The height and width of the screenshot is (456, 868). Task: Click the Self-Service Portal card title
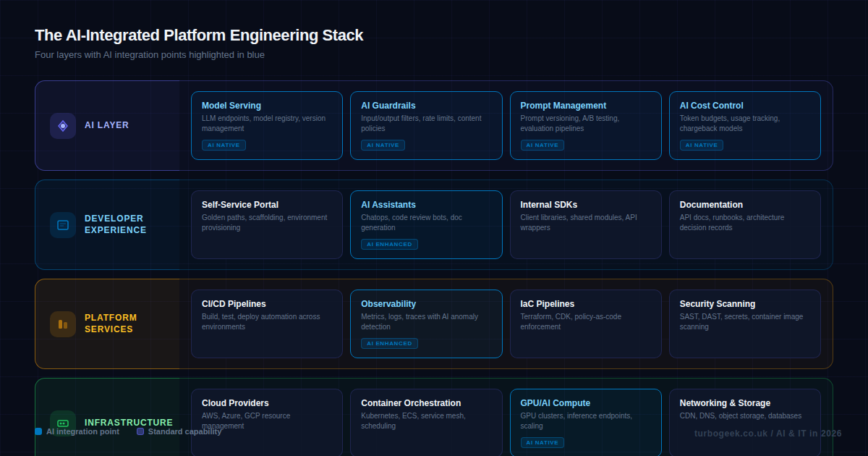240,205
